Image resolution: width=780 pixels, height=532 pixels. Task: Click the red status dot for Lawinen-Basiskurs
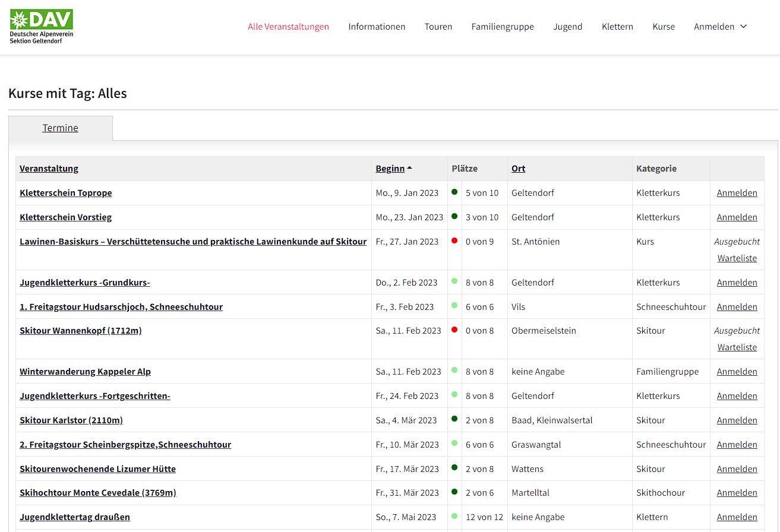coord(454,240)
